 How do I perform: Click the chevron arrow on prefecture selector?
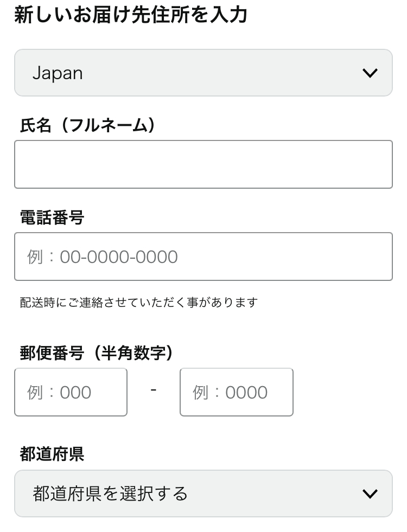pos(370,493)
